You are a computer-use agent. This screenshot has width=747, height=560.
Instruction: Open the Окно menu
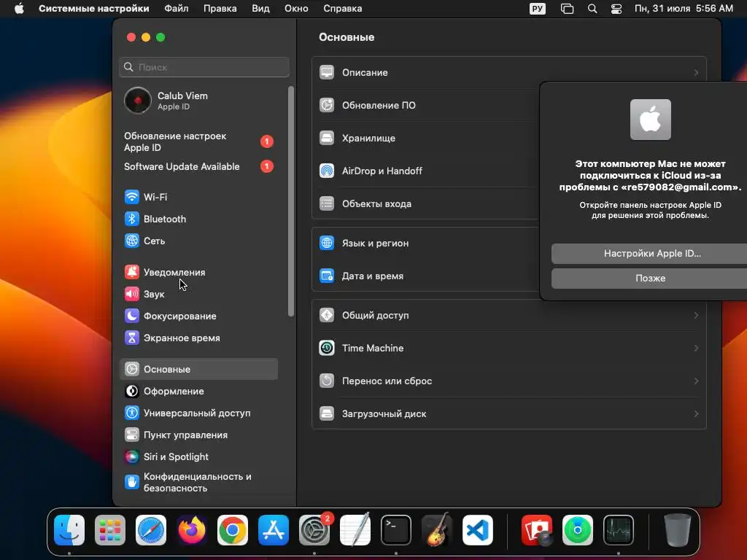(x=296, y=9)
